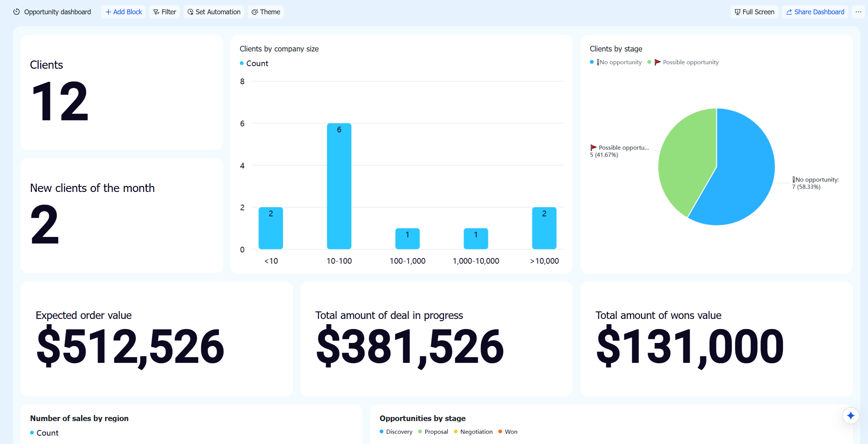868x444 pixels.
Task: Launch the AI sparkle assistant button
Action: 851,415
